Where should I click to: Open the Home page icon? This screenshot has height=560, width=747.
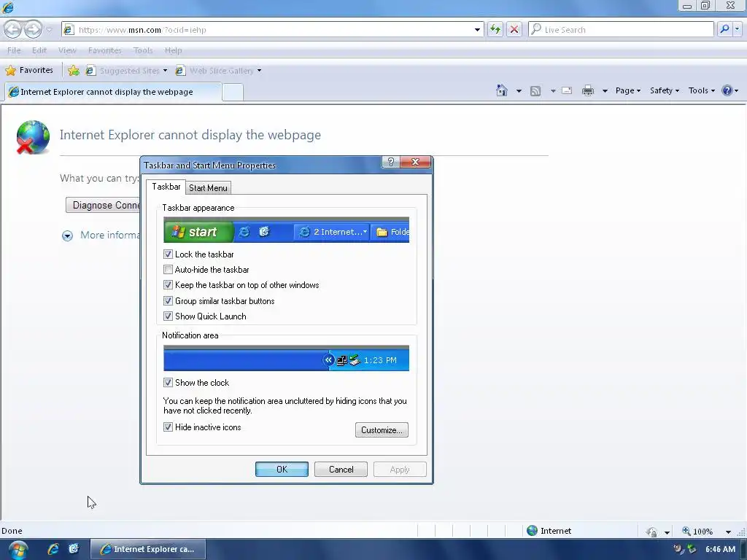[x=502, y=90]
